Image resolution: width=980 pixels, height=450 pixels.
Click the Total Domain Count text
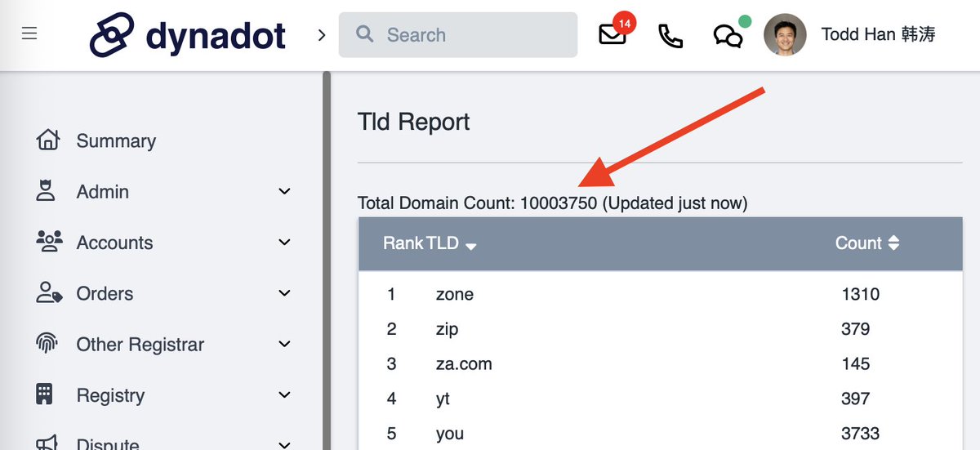pos(553,203)
